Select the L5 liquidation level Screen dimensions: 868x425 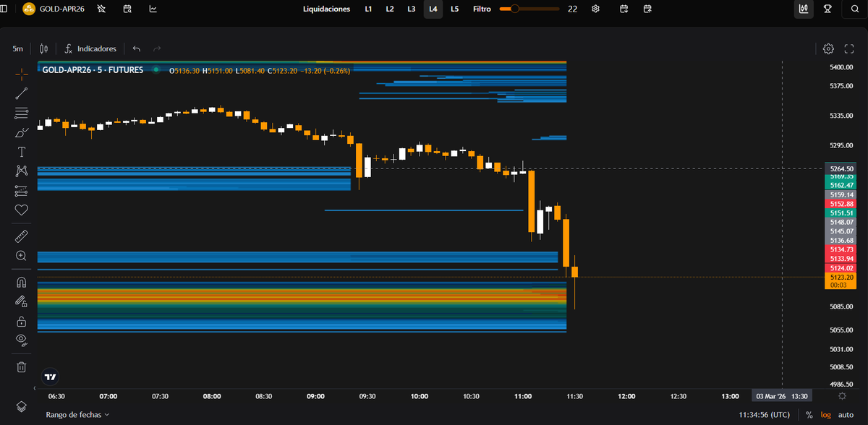tap(454, 9)
